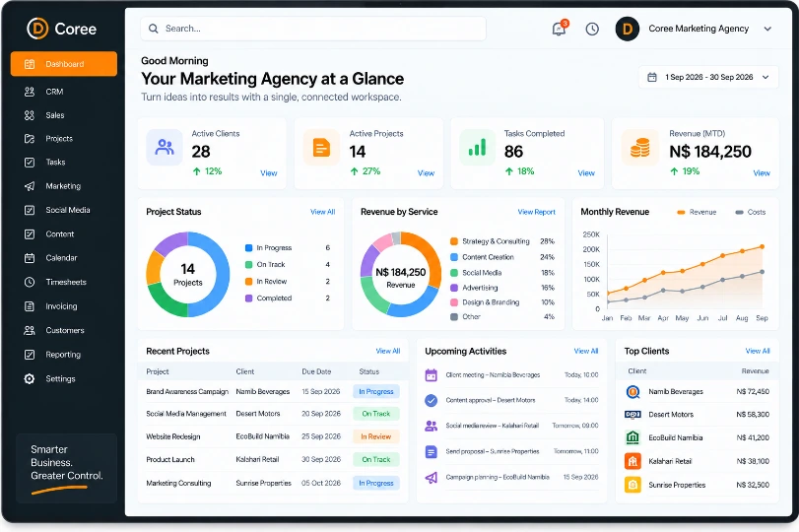The width and height of the screenshot is (799, 532).
Task: Click the Coree logo icon
Action: [37, 29]
